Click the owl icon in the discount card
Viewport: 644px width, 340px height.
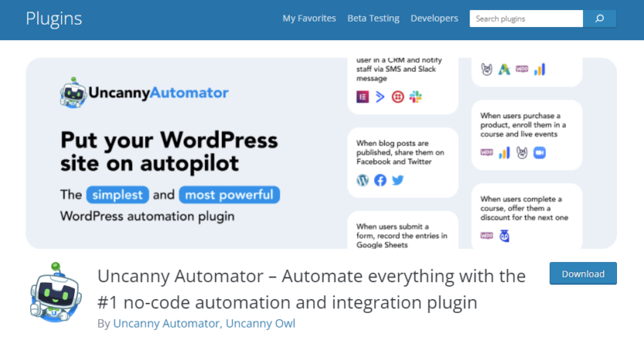(504, 236)
